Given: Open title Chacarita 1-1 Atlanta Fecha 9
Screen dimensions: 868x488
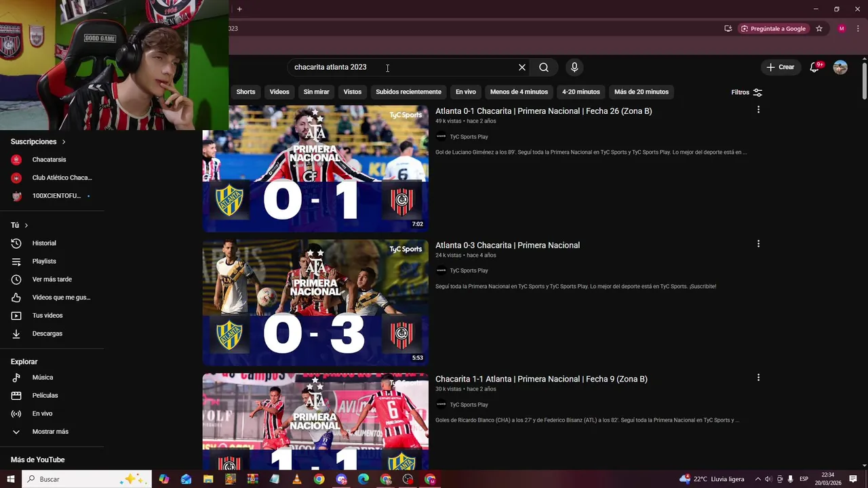Looking at the screenshot, I should 541,379.
